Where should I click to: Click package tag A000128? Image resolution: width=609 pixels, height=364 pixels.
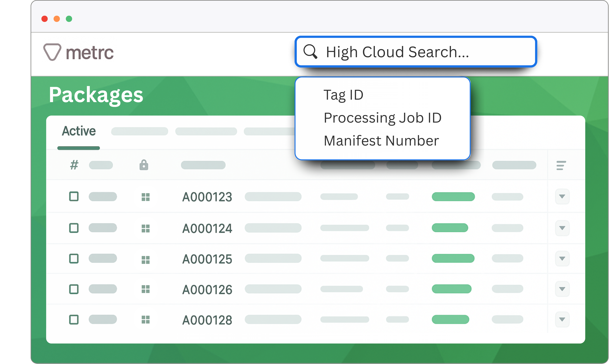207,320
